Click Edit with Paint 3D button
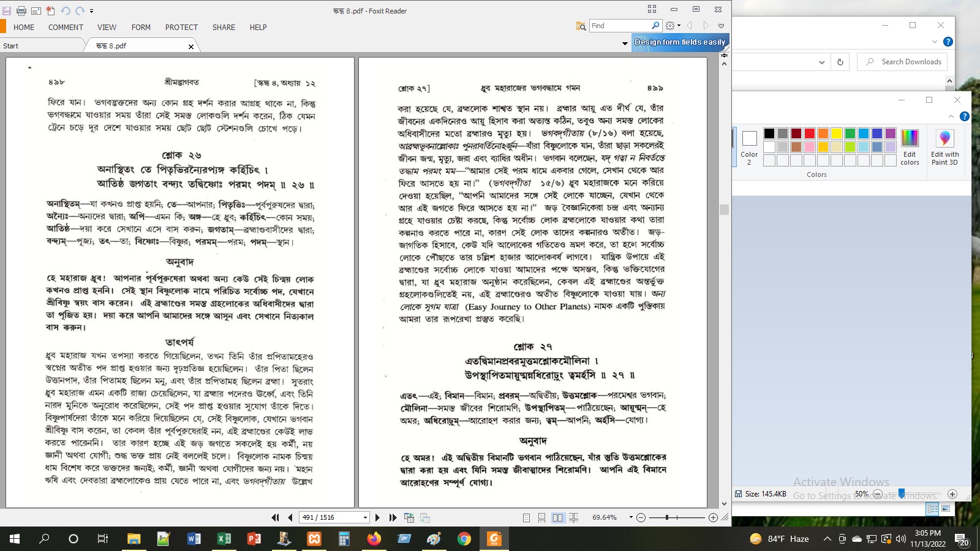Screen dimensions: 980x551 [x=944, y=147]
